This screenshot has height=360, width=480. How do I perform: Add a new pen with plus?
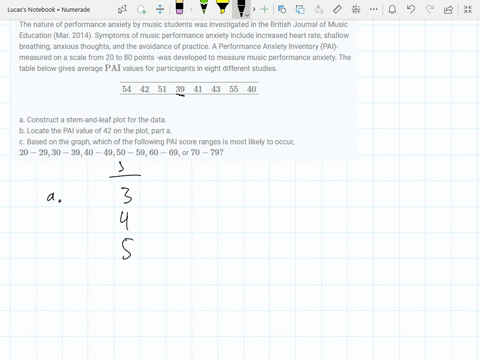(264, 9)
